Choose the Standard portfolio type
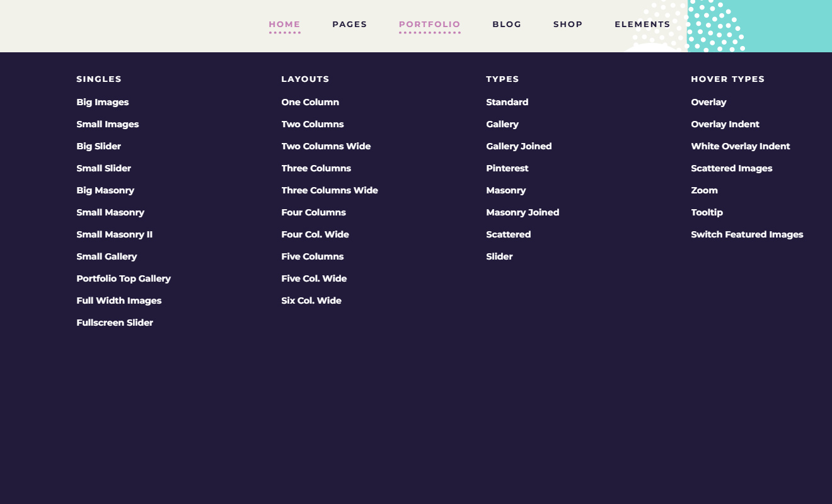Viewport: 832px width, 504px height. (x=507, y=102)
